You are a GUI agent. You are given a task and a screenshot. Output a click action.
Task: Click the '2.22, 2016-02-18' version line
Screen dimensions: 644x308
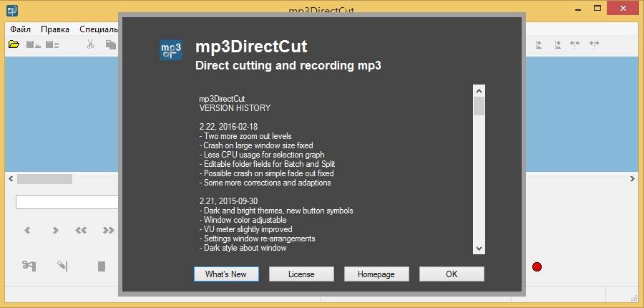[x=228, y=127]
